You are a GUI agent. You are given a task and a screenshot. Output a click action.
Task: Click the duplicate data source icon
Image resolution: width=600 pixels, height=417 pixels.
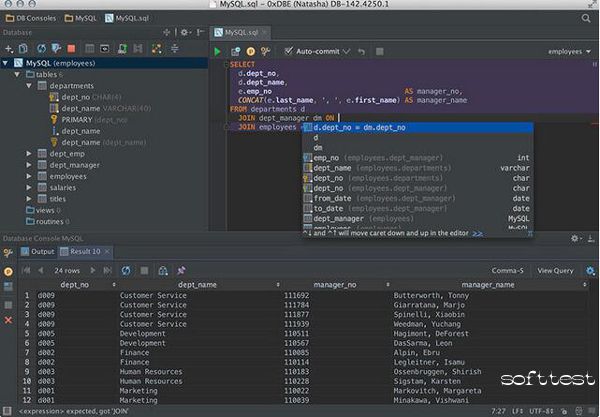pyautogui.click(x=23, y=49)
